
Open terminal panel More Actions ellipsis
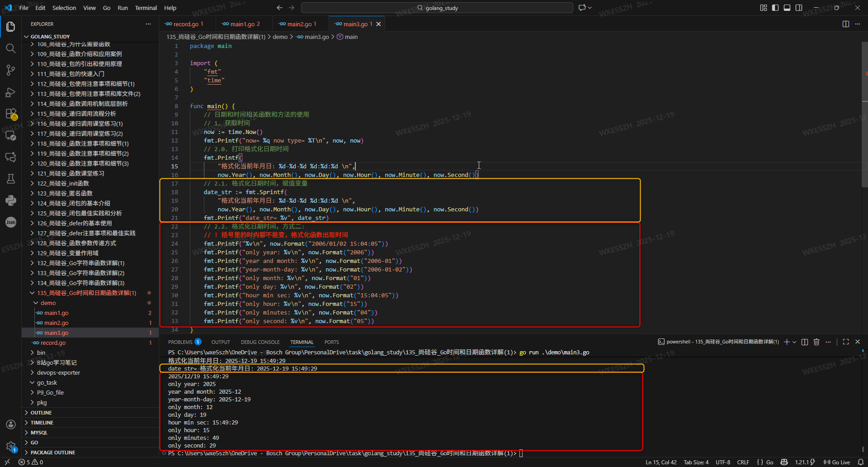pyautogui.click(x=828, y=342)
